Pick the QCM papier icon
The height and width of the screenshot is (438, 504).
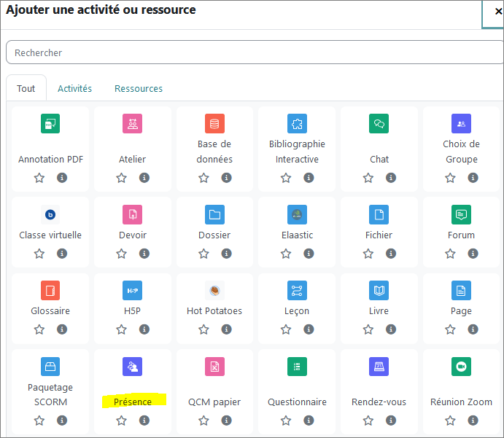pyautogui.click(x=214, y=367)
